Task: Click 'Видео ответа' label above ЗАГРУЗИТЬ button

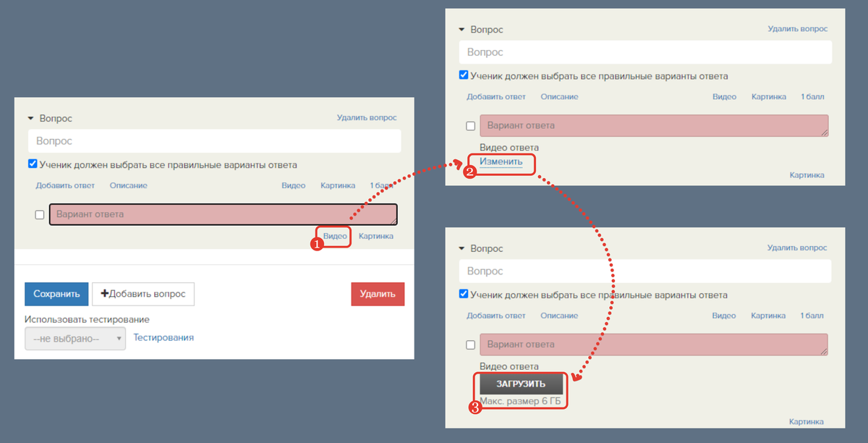Action: click(509, 366)
